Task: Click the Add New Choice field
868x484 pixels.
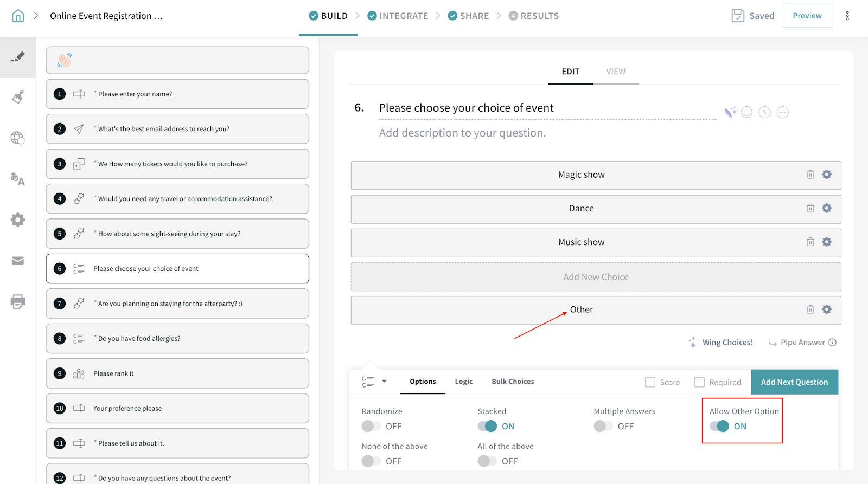Action: pyautogui.click(x=596, y=277)
